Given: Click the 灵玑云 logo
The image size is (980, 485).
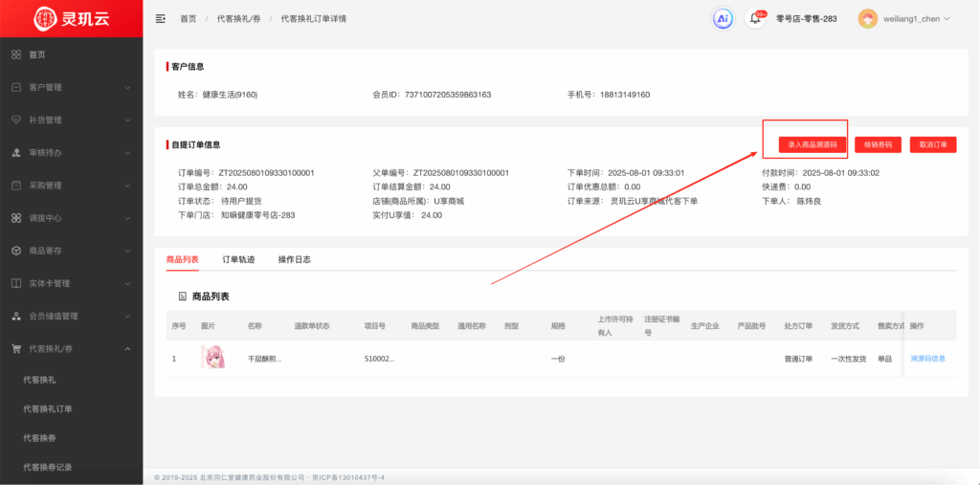Looking at the screenshot, I should [71, 18].
